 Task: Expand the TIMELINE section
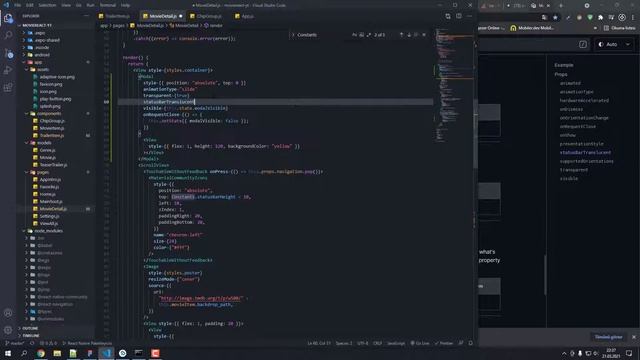(31, 335)
